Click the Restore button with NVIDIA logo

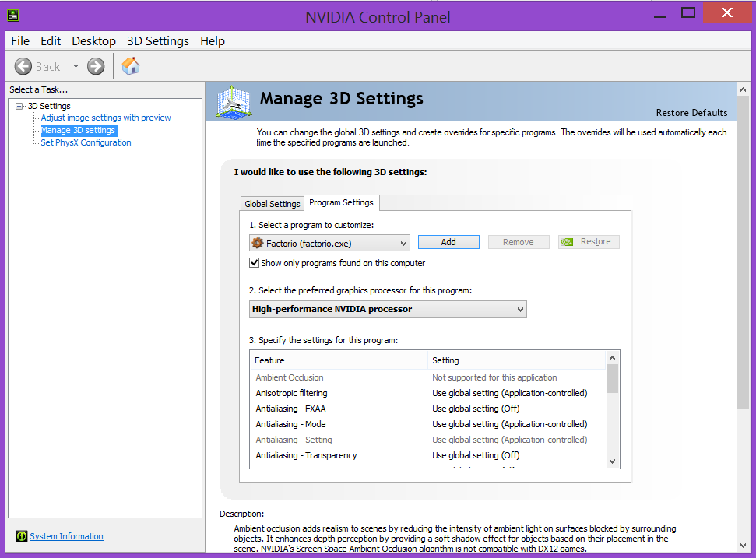coord(589,241)
